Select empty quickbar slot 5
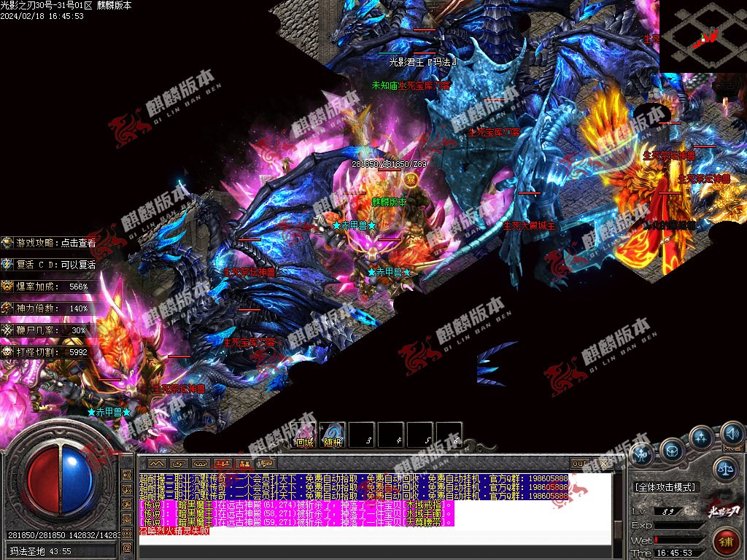Viewport: 747px width, 560px height. (x=419, y=435)
